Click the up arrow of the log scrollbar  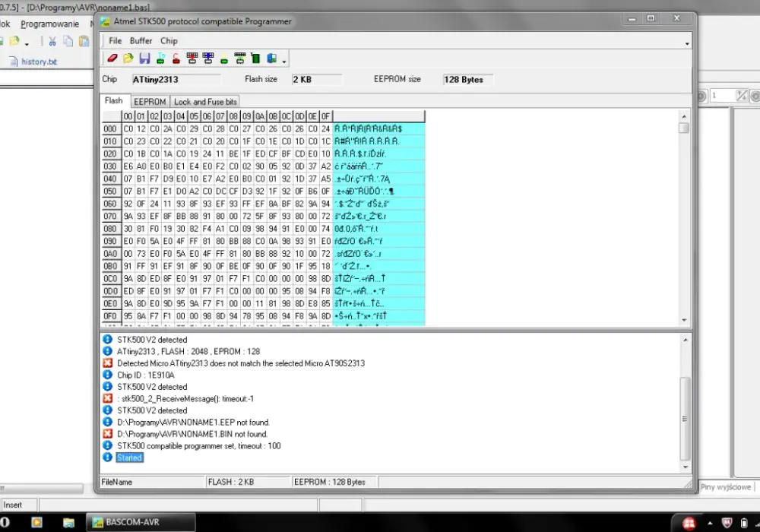tap(686, 340)
